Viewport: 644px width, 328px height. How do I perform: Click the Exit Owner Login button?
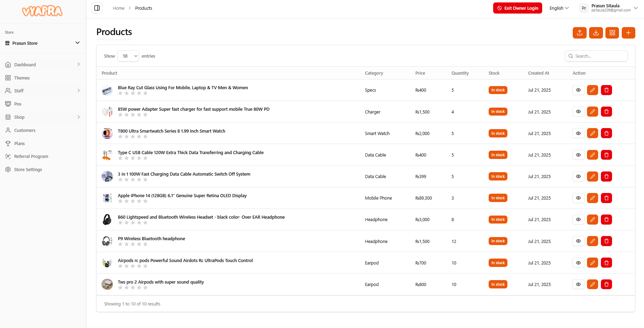(x=517, y=8)
